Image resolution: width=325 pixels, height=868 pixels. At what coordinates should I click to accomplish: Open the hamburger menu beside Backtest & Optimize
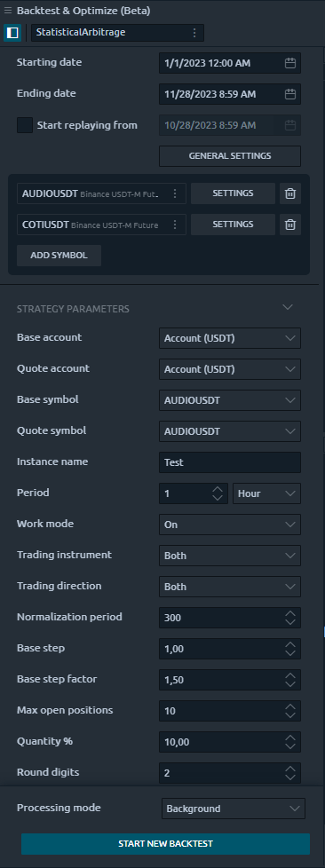(x=8, y=11)
